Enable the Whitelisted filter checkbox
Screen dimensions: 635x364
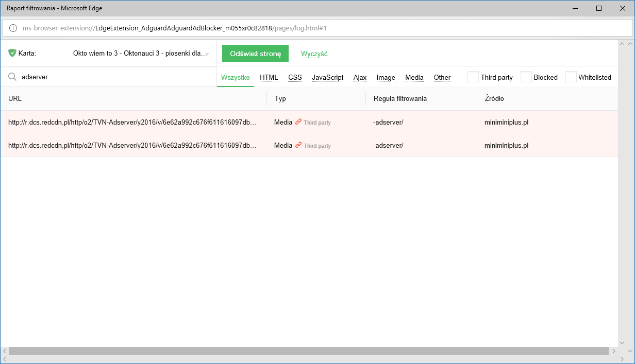(x=571, y=77)
